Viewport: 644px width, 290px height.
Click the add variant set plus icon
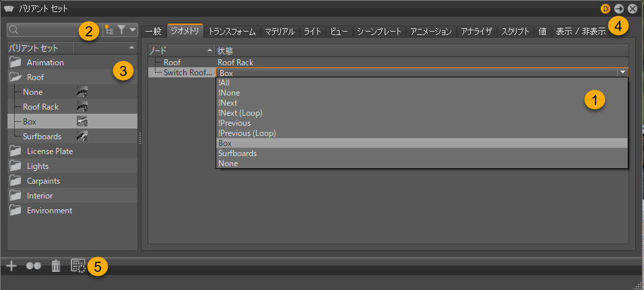click(11, 266)
